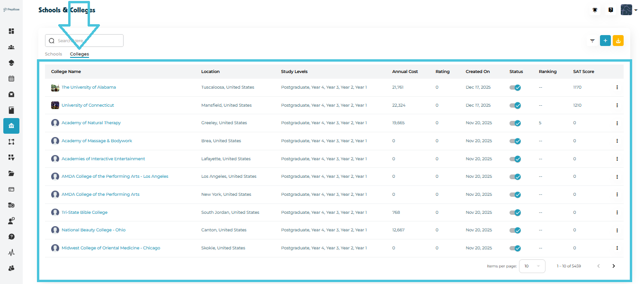
Task: Click the help question mark icon
Action: (x=611, y=10)
